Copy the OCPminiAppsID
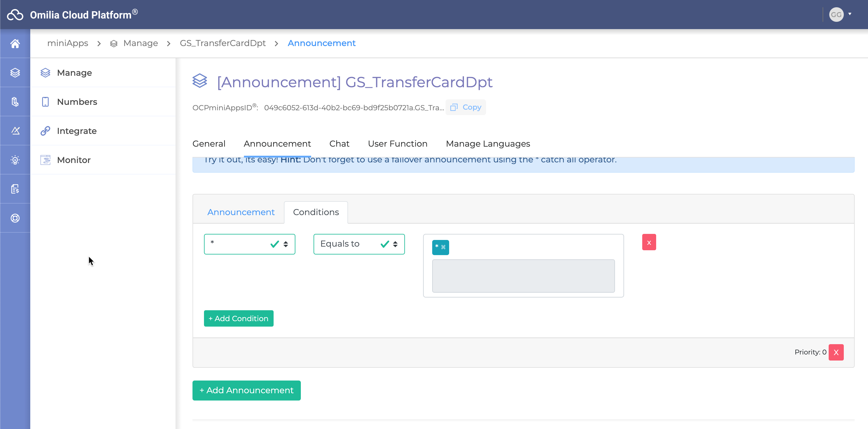Image resolution: width=868 pixels, height=429 pixels. 465,107
